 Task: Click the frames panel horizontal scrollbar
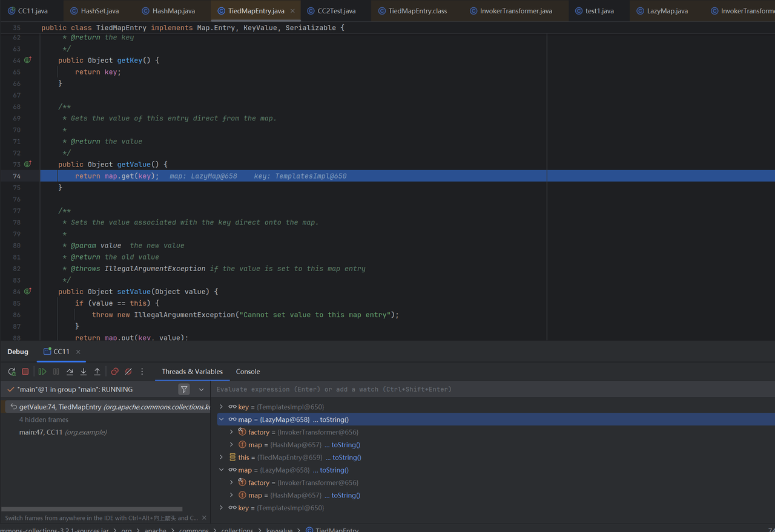coord(92,509)
